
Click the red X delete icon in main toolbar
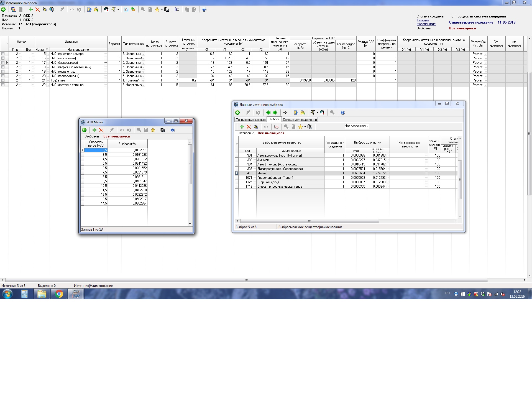tap(38, 9)
